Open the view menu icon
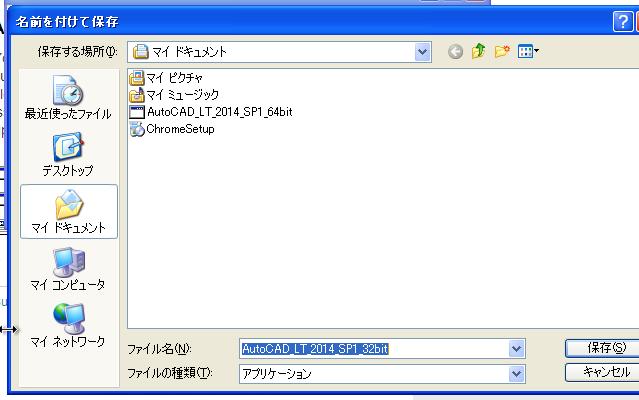The width and height of the screenshot is (639, 400). coord(528,51)
